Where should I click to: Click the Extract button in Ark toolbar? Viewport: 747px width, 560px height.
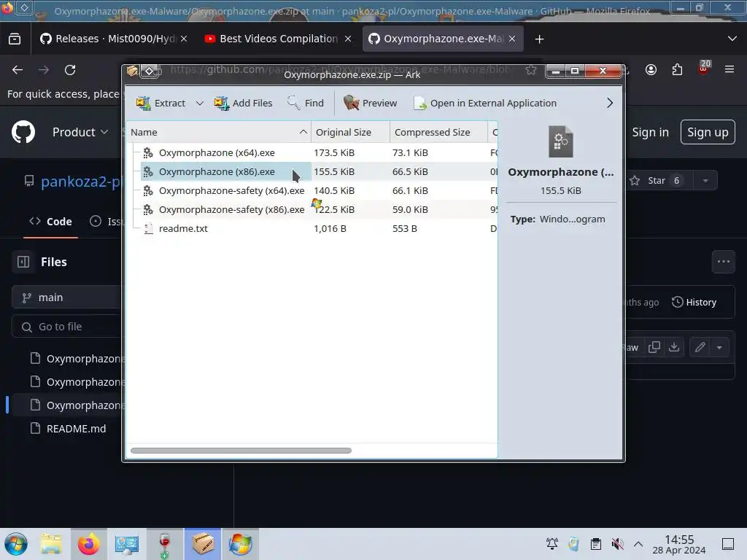click(161, 103)
